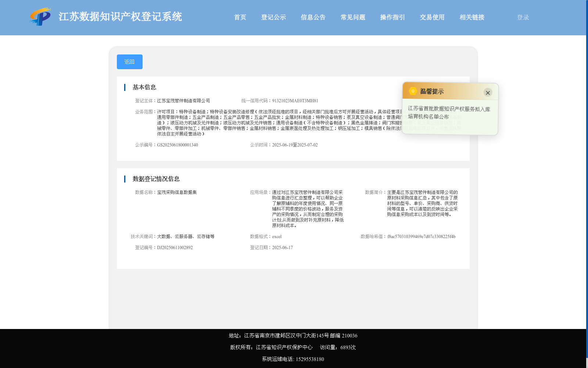The height and width of the screenshot is (368, 588).
Task: Open the 常见问题 menu item
Action: 353,17
